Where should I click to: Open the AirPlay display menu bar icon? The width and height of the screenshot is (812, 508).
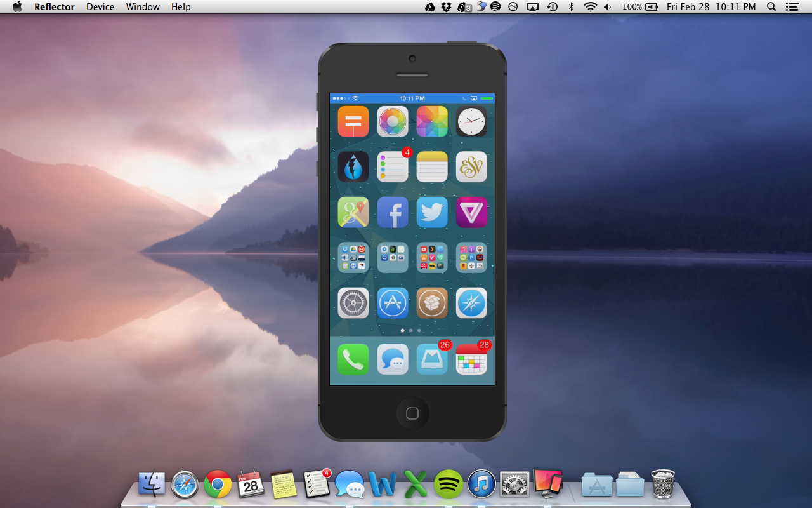click(532, 7)
